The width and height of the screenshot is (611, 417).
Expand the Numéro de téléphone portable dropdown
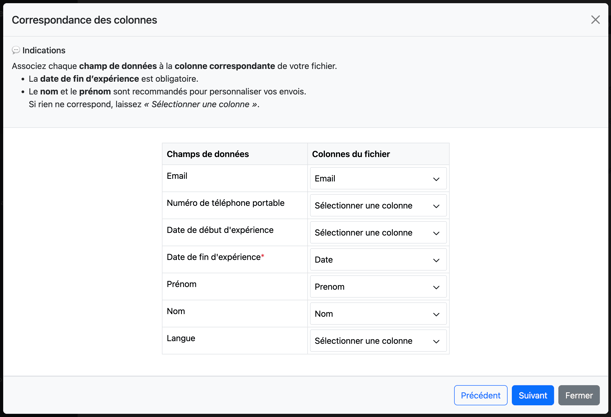pyautogui.click(x=378, y=206)
